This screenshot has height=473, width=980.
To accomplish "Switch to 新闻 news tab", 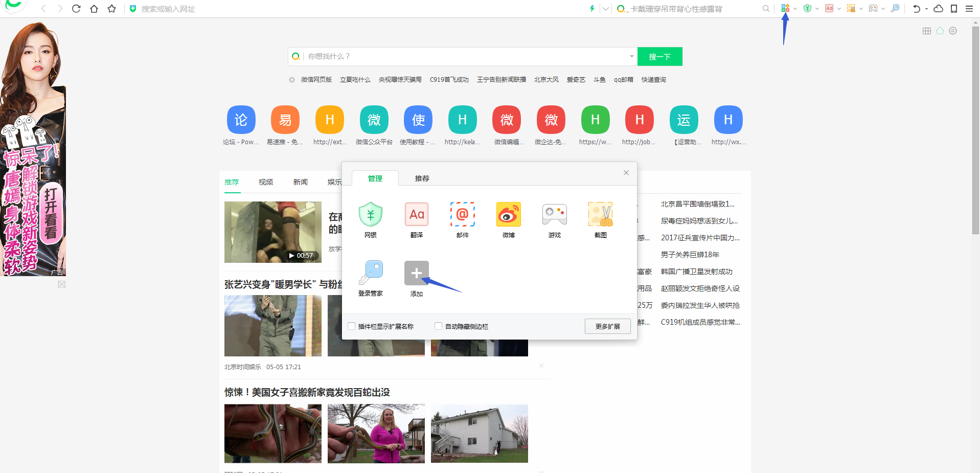I will (301, 182).
